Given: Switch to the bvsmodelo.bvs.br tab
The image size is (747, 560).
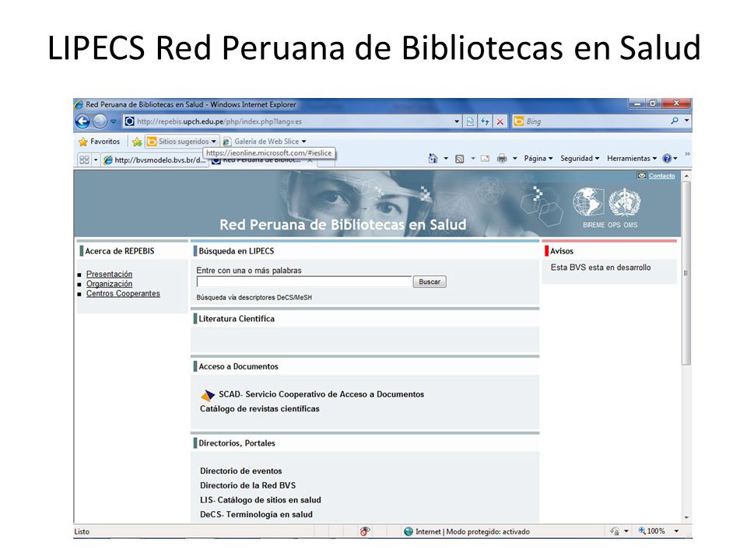Looking at the screenshot, I should pos(156,160).
